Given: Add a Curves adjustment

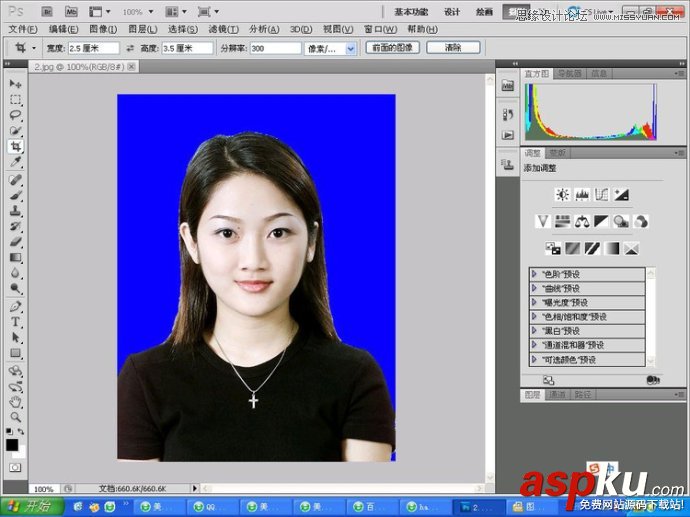Looking at the screenshot, I should pyautogui.click(x=601, y=194).
